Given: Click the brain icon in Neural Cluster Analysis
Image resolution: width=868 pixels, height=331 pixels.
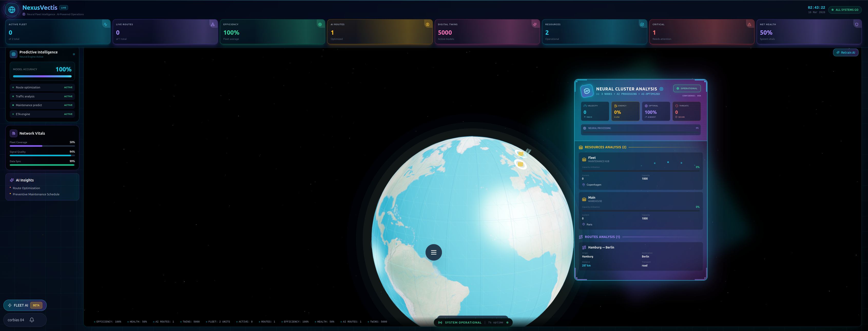Looking at the screenshot, I should [587, 91].
